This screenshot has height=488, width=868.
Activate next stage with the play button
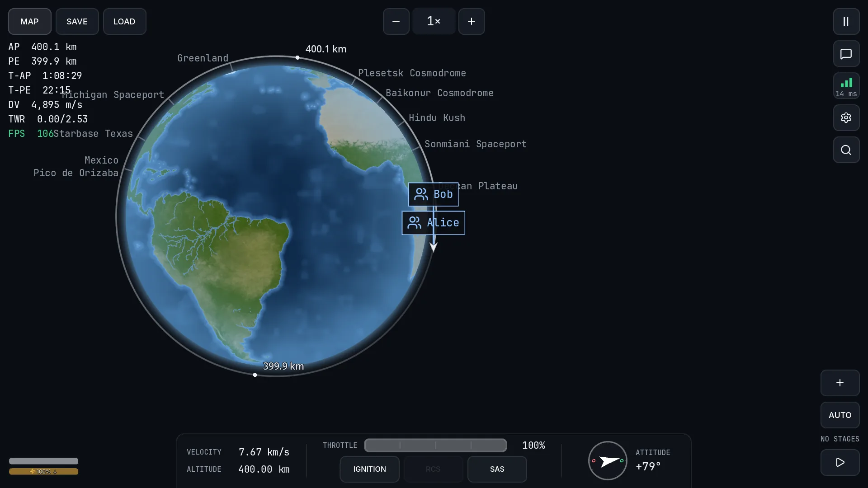click(x=840, y=462)
